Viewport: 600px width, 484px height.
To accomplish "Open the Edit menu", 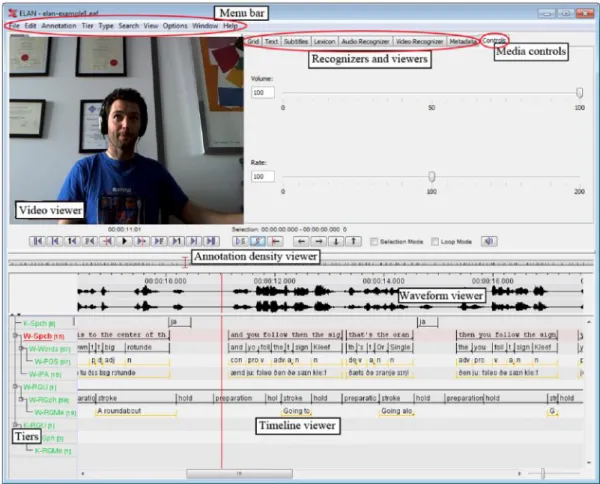I will pyautogui.click(x=30, y=26).
